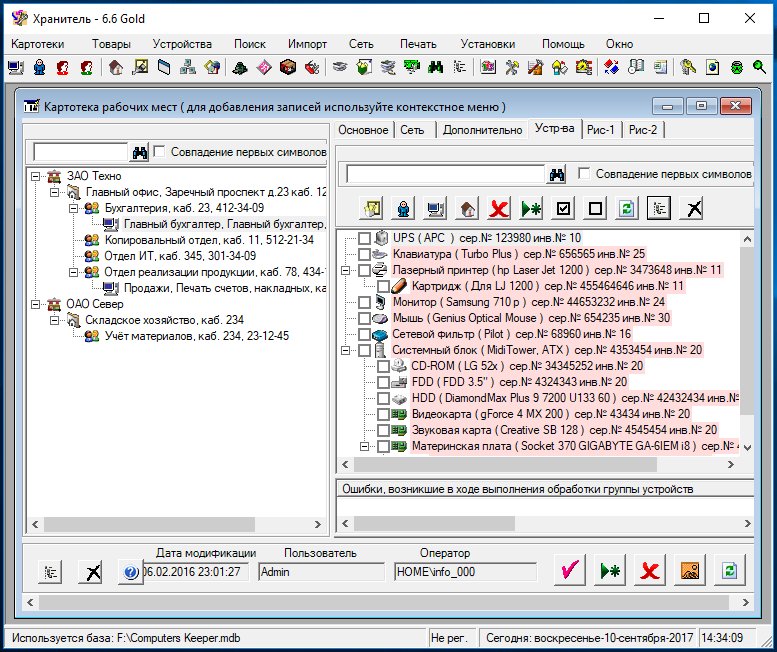This screenshot has width=777, height=652.
Task: Click the device search input field
Action: click(x=444, y=174)
